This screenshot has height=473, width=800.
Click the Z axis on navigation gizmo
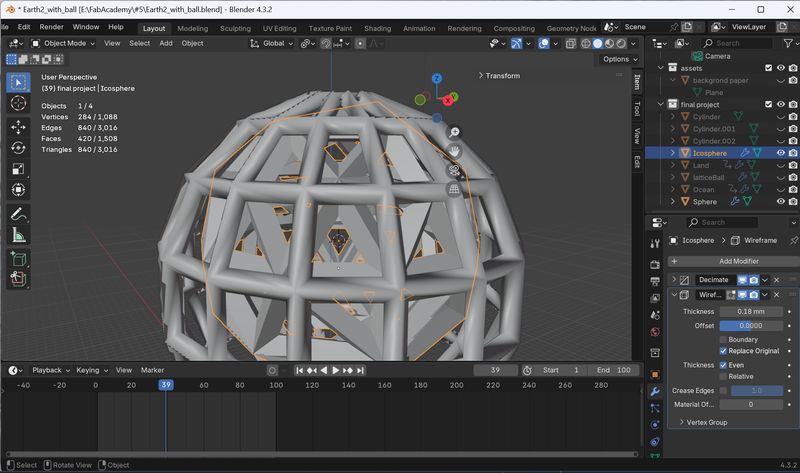point(436,78)
